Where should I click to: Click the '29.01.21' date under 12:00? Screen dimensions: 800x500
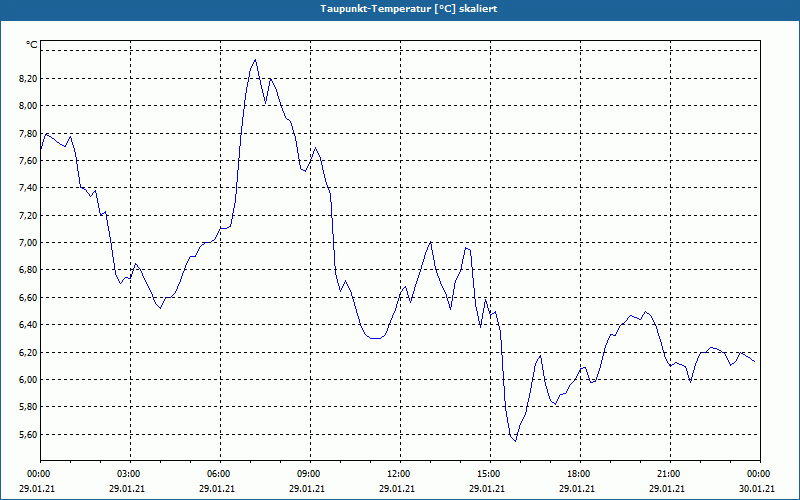pos(397,489)
